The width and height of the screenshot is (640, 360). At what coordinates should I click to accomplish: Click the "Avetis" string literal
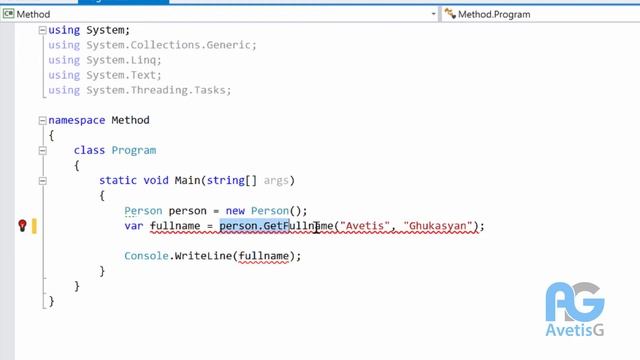[365, 226]
